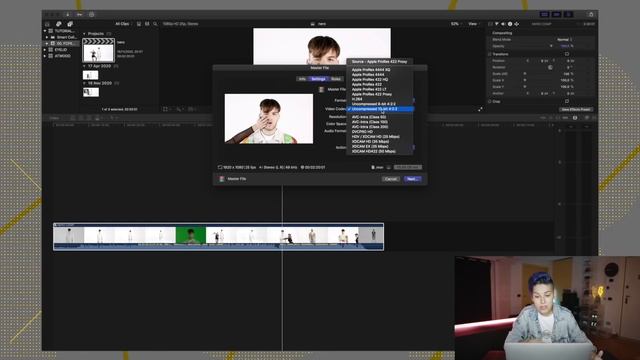Image resolution: width=640 pixels, height=360 pixels.
Task: Switch to Info tab in export dialog
Action: pos(302,79)
